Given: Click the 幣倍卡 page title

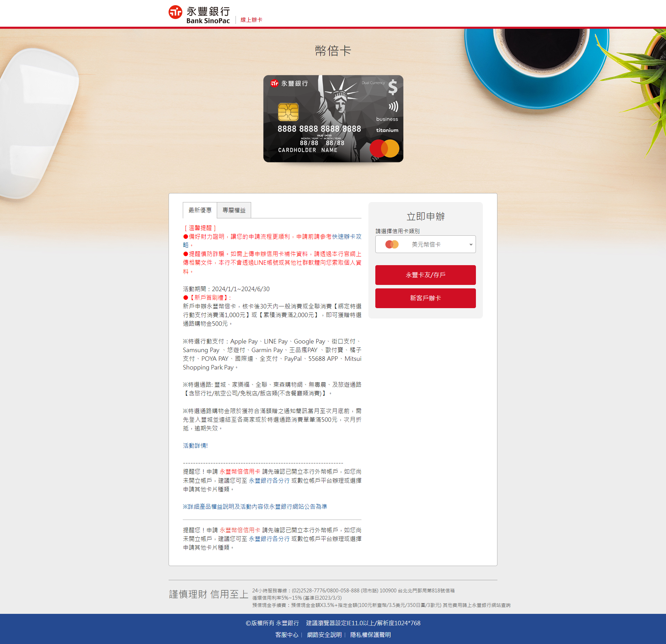Looking at the screenshot, I should 333,51.
